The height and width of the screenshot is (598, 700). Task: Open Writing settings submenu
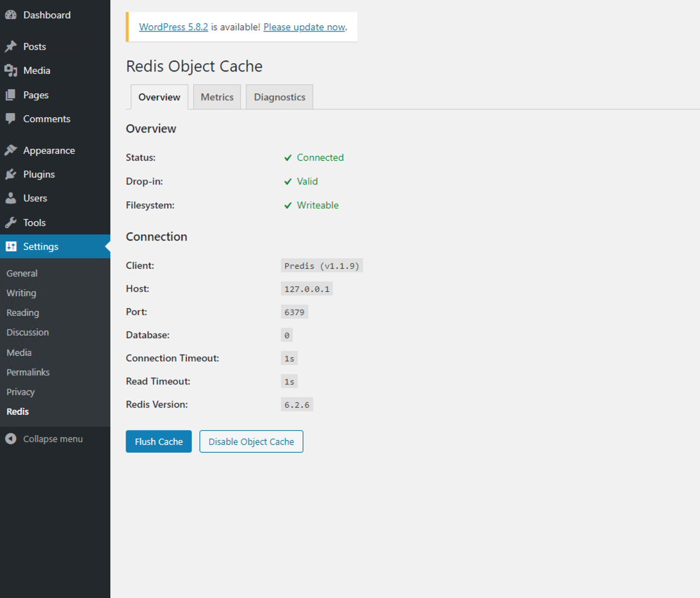[21, 293]
